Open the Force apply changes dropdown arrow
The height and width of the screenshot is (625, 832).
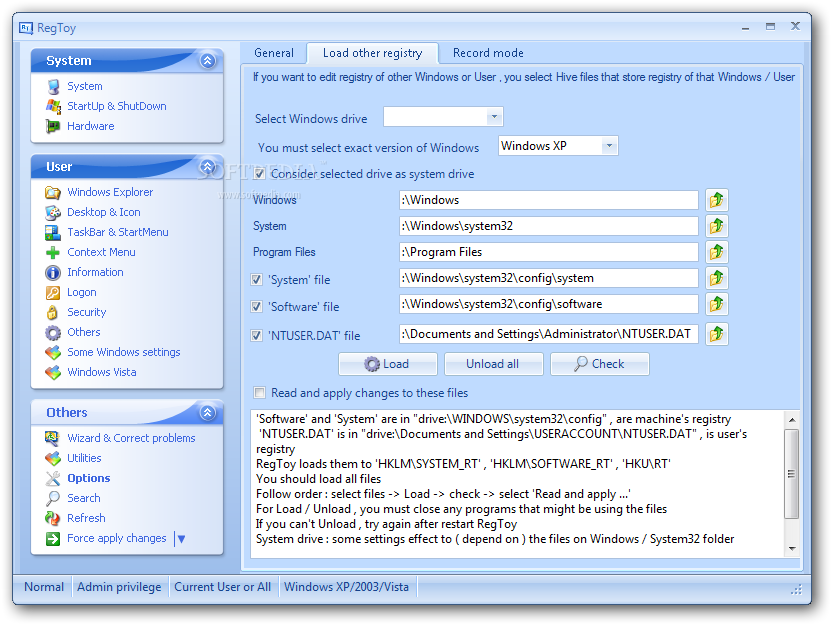[x=181, y=539]
